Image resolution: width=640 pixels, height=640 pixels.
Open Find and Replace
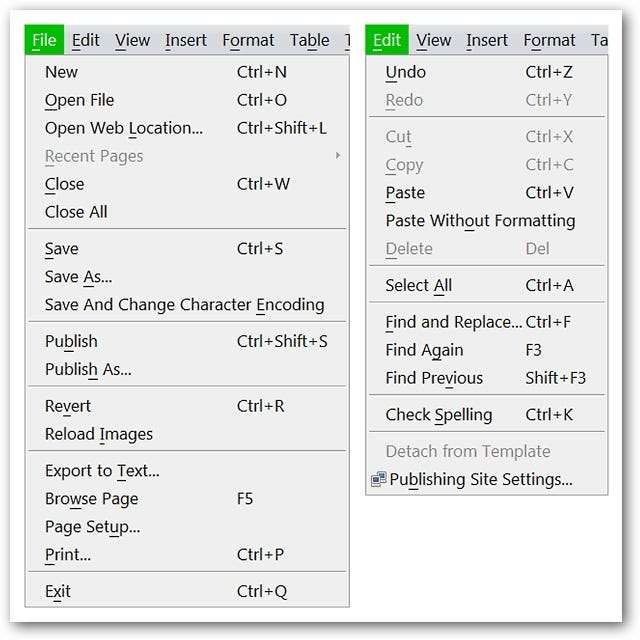pyautogui.click(x=453, y=322)
